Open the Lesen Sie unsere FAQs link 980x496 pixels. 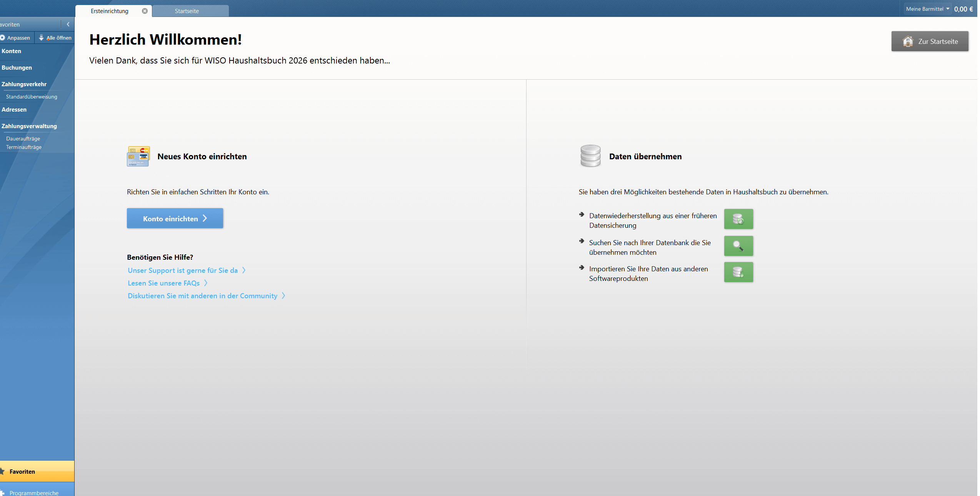[163, 283]
